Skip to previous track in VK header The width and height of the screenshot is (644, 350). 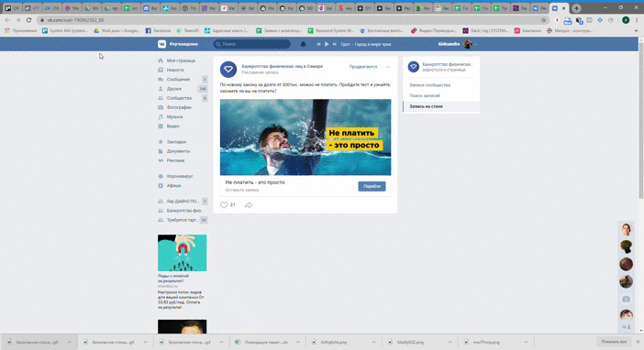pos(318,44)
